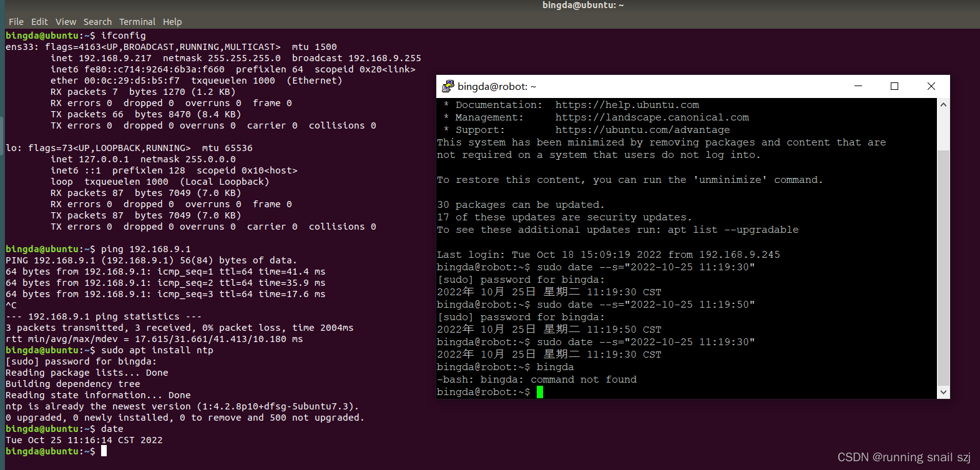Click 'icmp_seq=1 ttl=64 time=41.4 ms' line

click(x=165, y=272)
